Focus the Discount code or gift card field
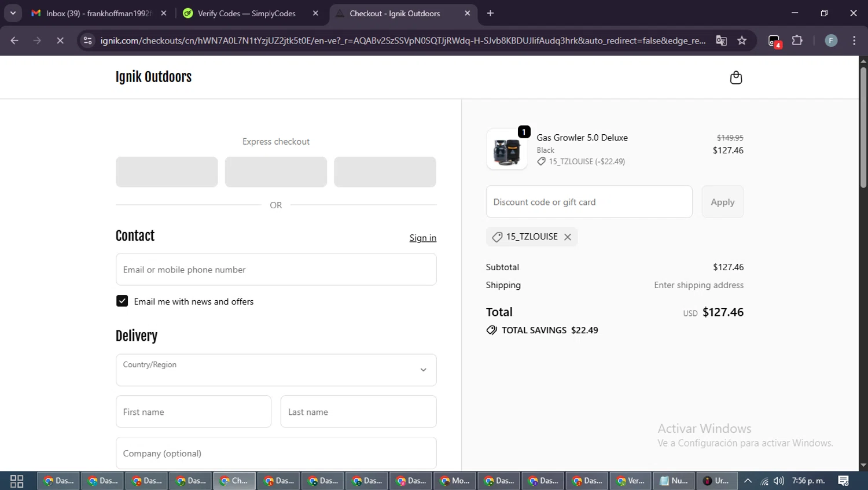The image size is (868, 490). click(589, 202)
